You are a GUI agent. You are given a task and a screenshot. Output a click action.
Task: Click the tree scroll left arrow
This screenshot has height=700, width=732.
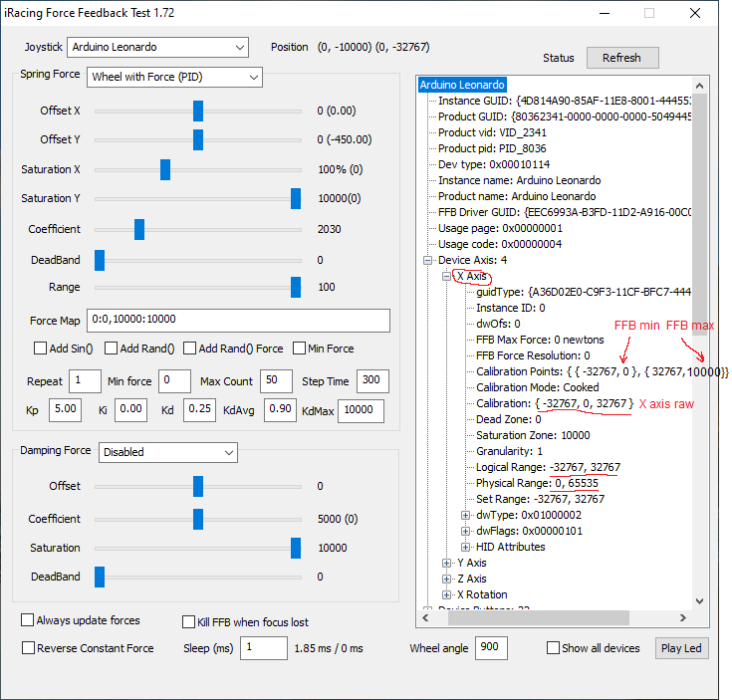(425, 618)
